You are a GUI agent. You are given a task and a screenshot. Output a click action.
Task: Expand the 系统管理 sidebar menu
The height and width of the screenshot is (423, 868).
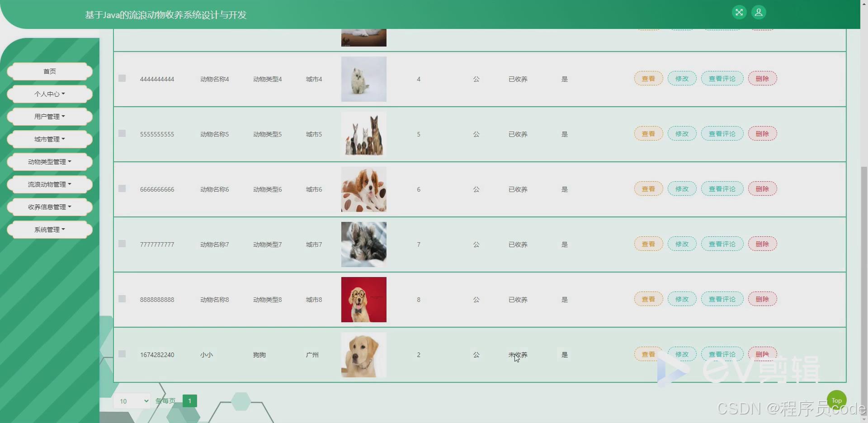[50, 230]
